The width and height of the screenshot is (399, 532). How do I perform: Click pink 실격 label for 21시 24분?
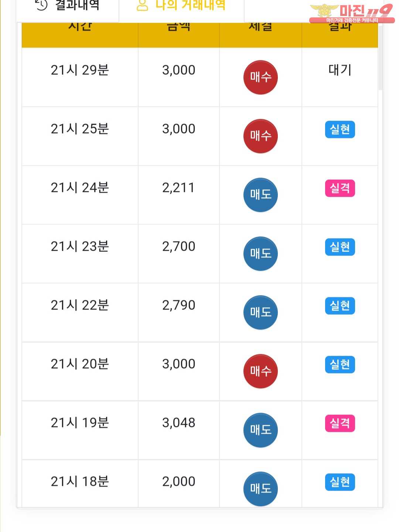[340, 188]
